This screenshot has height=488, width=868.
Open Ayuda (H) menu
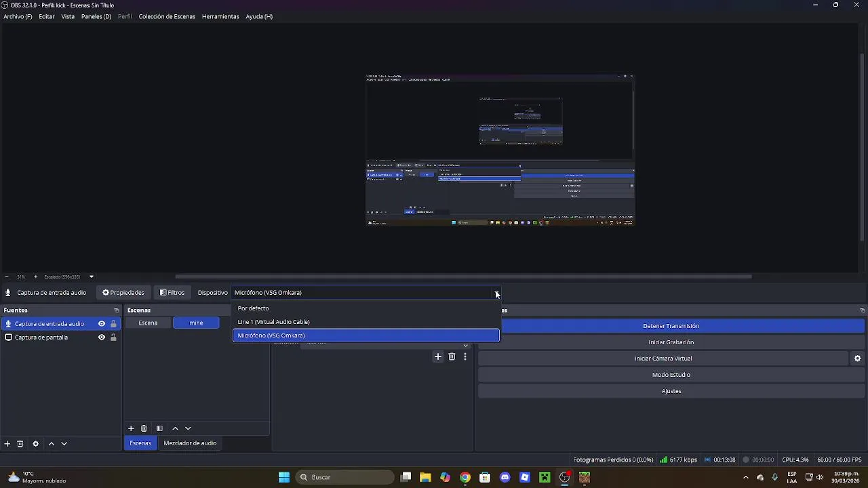coord(259,16)
